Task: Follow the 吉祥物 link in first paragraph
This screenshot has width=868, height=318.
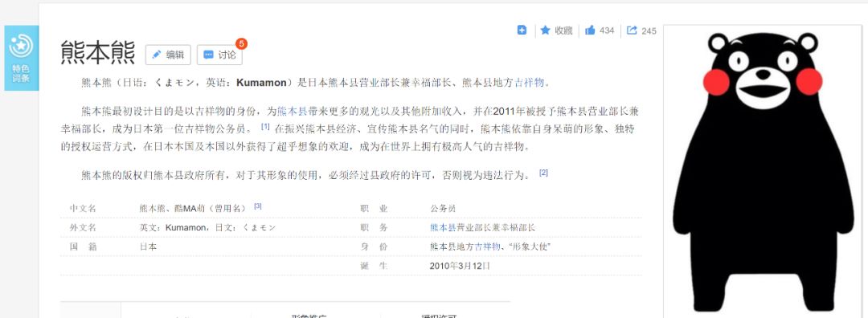Action: coord(530,83)
